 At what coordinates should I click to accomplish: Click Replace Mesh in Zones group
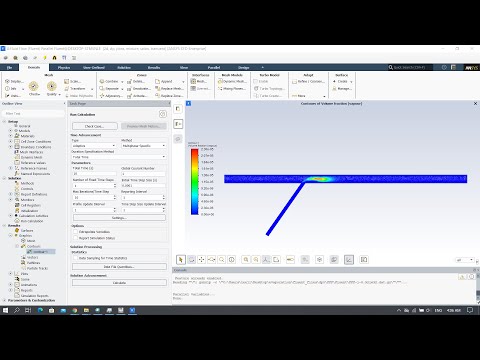click(169, 89)
